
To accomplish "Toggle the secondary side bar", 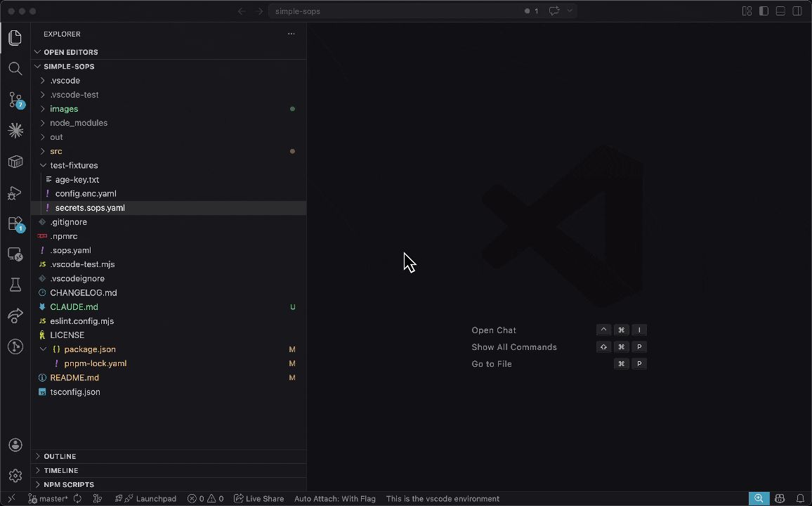I will (x=797, y=11).
